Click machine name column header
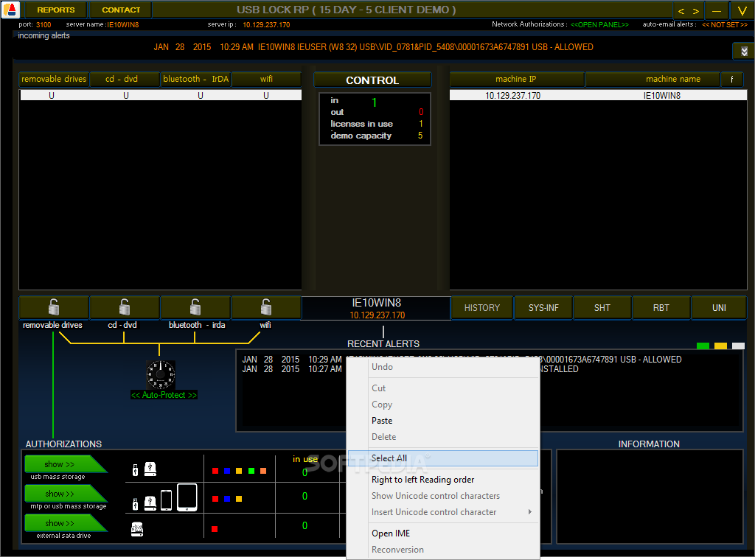Screen dimensions: 755x560 (x=653, y=79)
